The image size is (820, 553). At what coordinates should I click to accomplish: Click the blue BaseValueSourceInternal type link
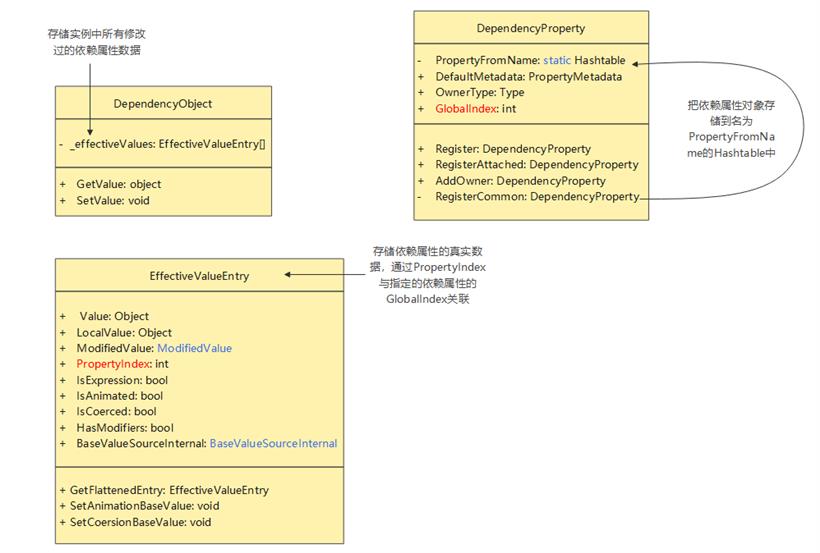pos(274,444)
